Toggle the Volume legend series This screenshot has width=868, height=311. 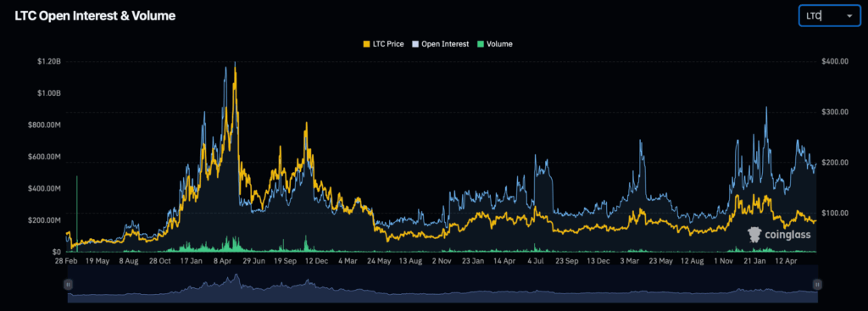pos(495,44)
